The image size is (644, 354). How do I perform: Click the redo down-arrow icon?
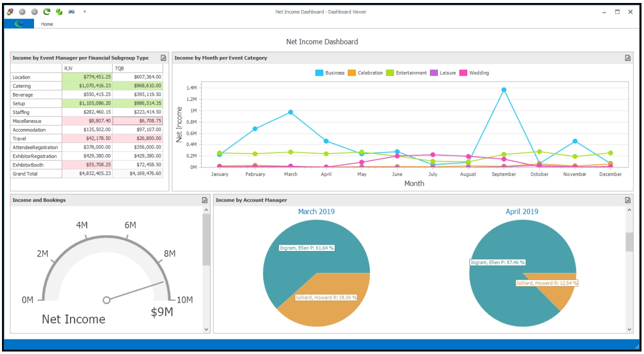(35, 11)
